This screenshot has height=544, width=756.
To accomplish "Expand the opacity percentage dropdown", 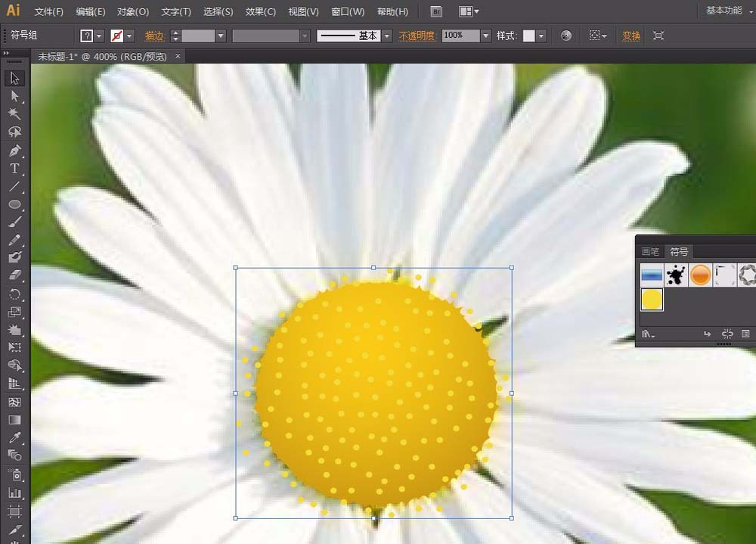I will 485,36.
